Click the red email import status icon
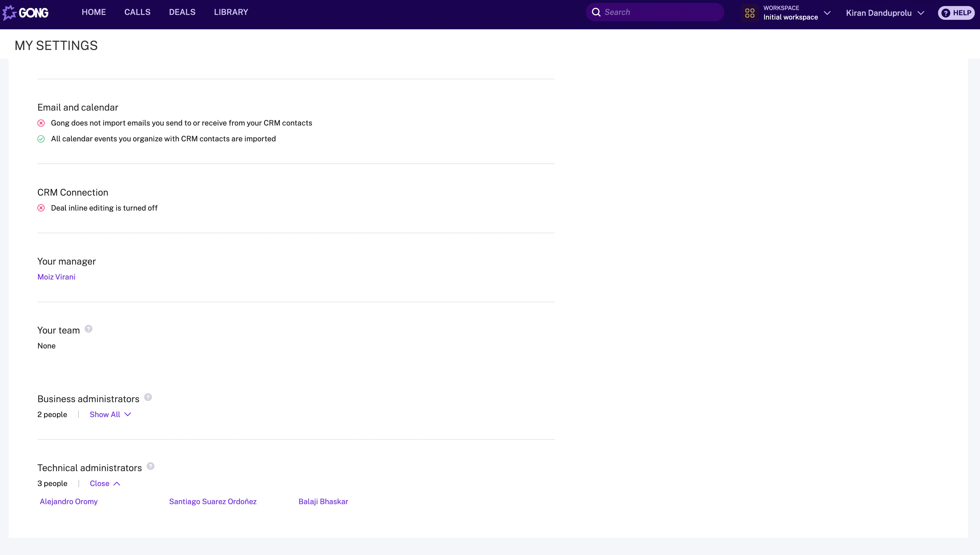 tap(41, 123)
